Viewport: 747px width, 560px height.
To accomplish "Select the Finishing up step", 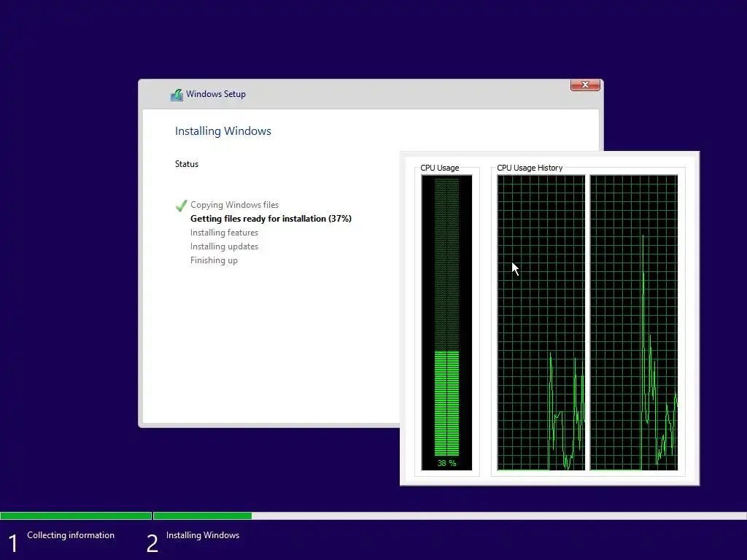I will coord(214,260).
